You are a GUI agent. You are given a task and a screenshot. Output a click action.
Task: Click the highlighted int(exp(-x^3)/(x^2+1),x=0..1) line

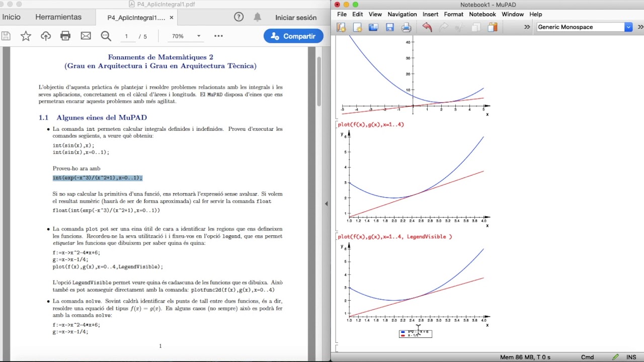coord(98,178)
